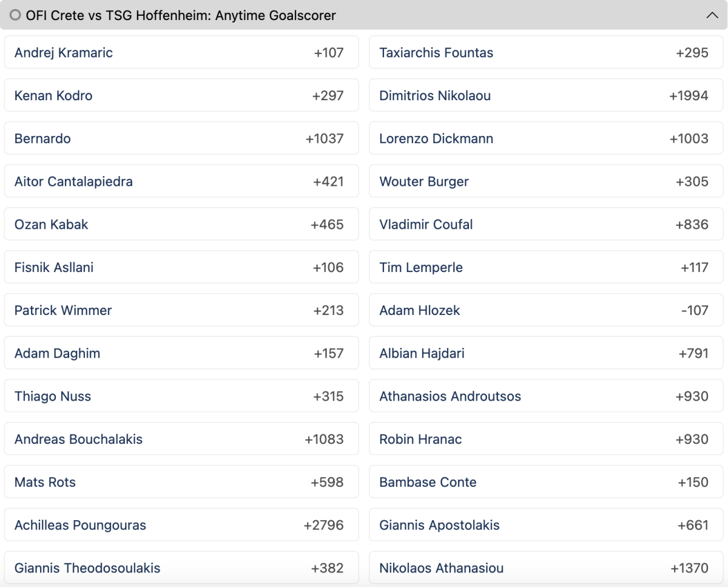
Task: Select Fisnik Asllani +106 odds
Action: tap(181, 267)
